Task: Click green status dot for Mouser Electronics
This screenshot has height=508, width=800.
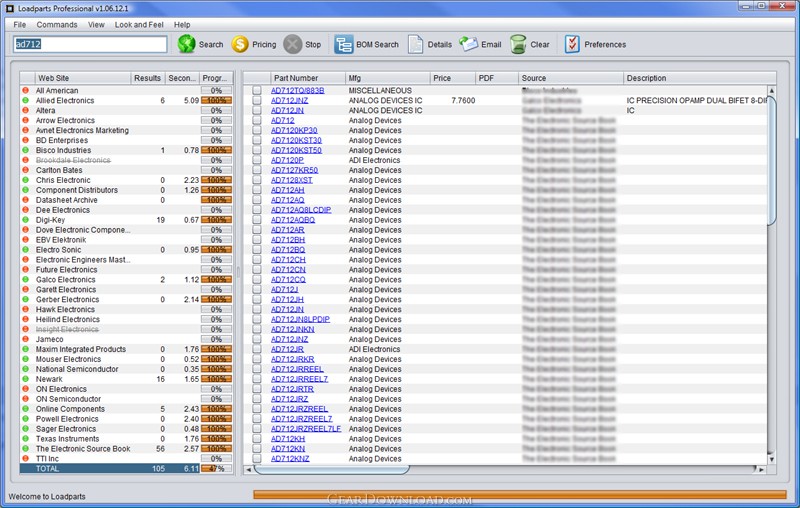Action: click(x=26, y=359)
